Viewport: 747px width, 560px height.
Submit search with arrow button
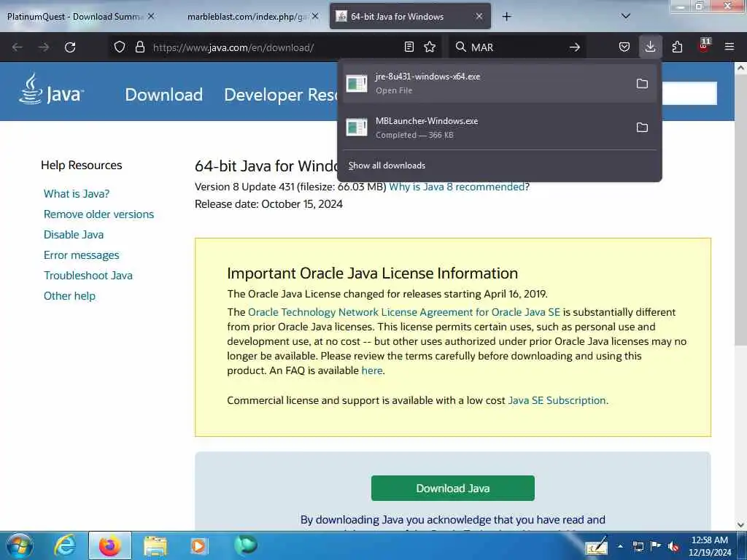(x=575, y=47)
